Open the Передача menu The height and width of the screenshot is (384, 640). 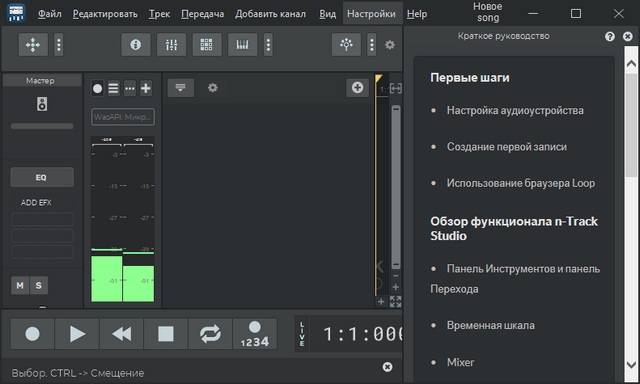point(202,14)
